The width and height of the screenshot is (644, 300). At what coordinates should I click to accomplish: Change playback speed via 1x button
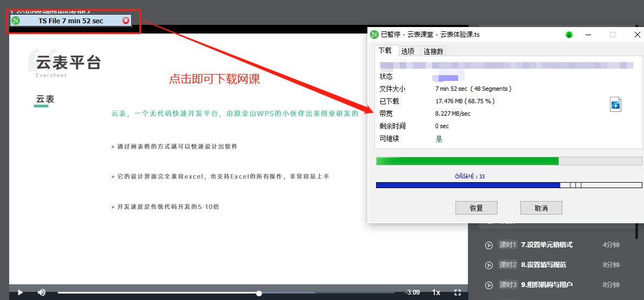[x=436, y=292]
